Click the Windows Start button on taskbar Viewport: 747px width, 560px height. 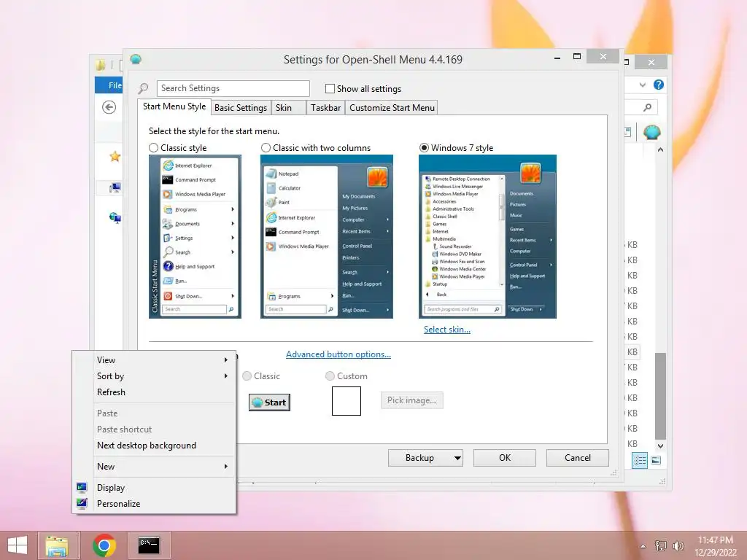[18, 545]
